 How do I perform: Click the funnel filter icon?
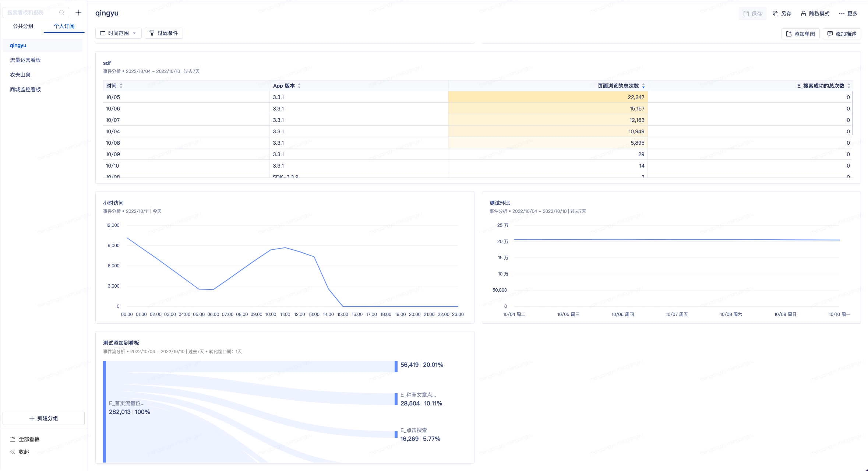tap(152, 33)
